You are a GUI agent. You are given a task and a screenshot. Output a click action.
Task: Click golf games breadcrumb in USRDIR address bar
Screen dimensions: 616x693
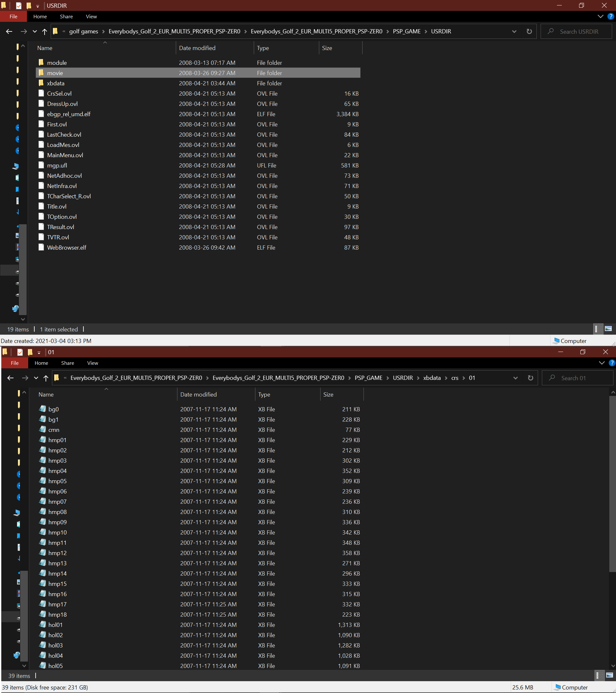[x=83, y=31]
